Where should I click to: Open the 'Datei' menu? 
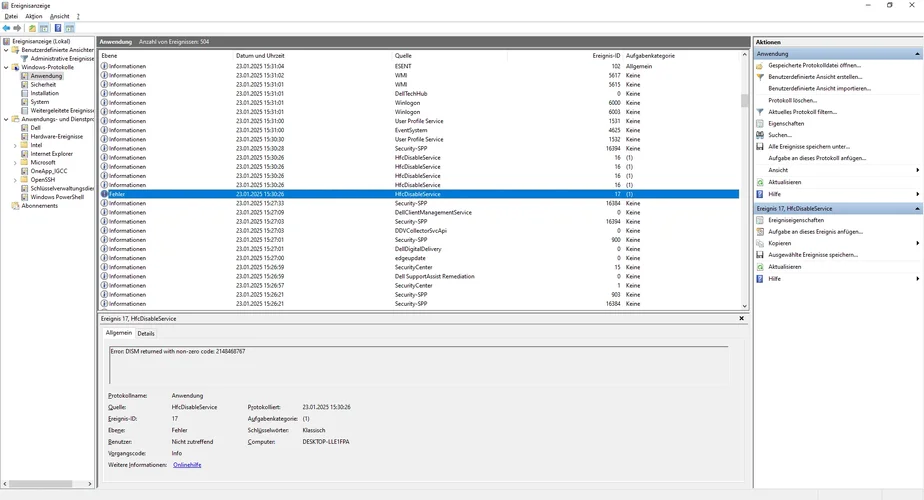[11, 17]
